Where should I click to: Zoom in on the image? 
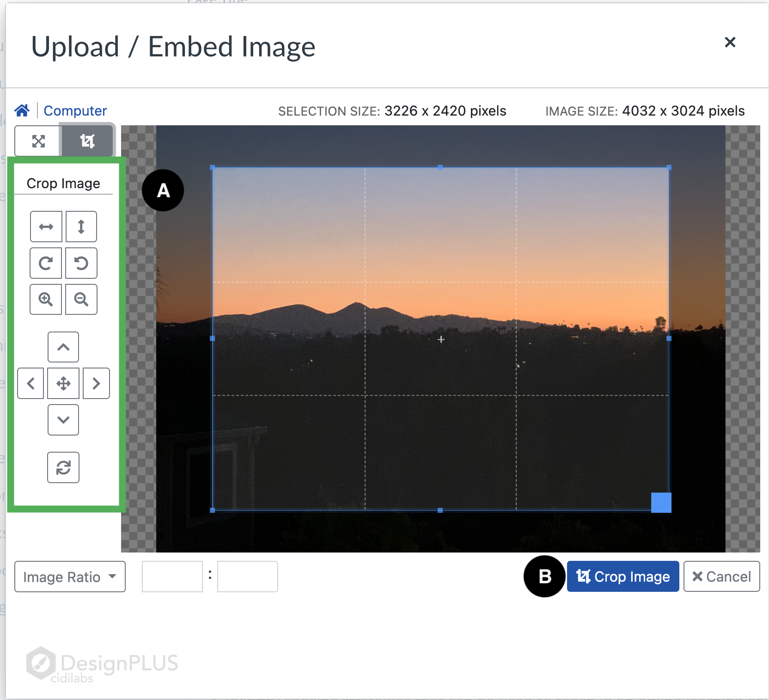point(46,299)
